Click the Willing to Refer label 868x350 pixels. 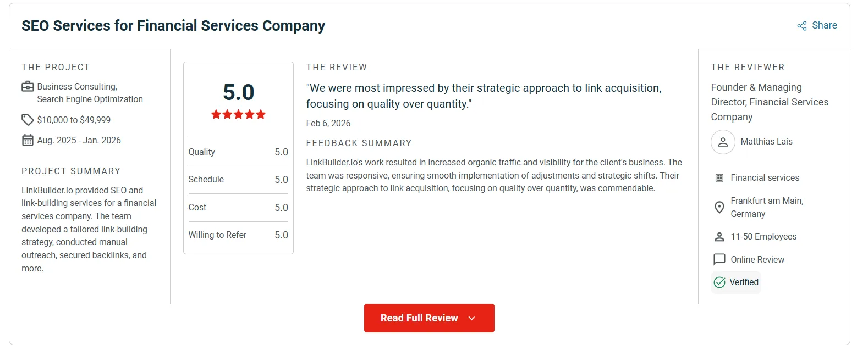(217, 235)
